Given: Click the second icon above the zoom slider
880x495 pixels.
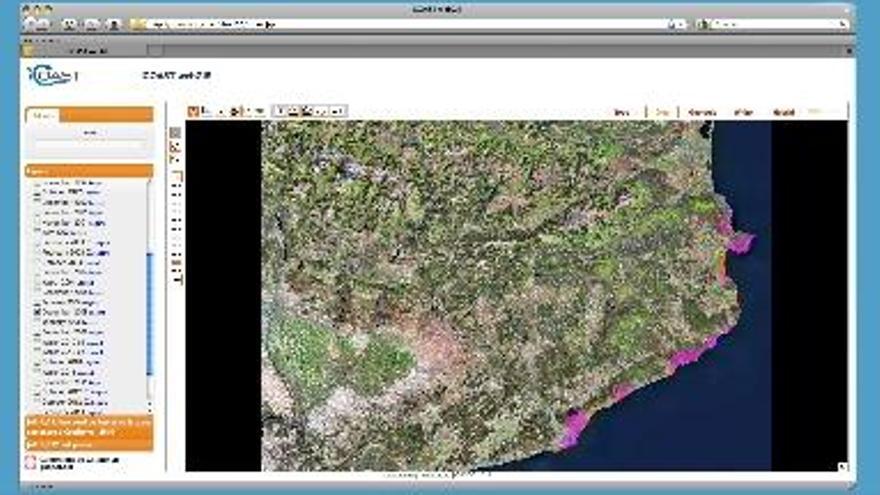Looking at the screenshot, I should pyautogui.click(x=175, y=146).
